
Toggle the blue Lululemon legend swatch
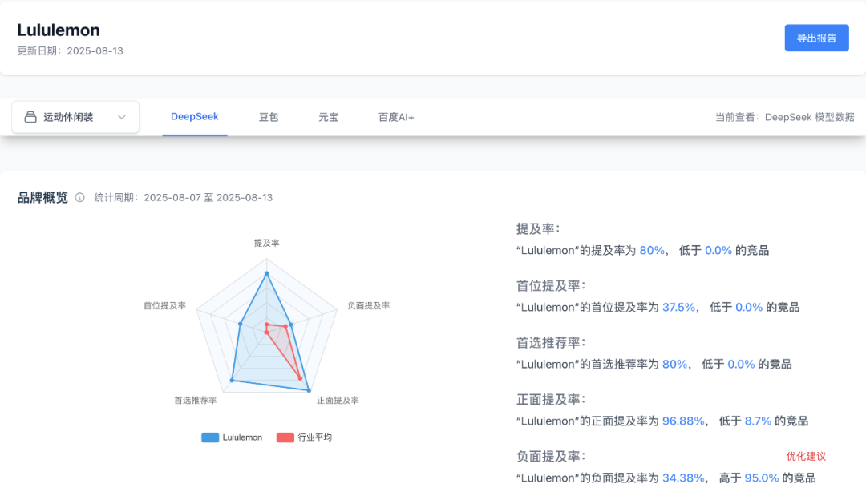[210, 437]
